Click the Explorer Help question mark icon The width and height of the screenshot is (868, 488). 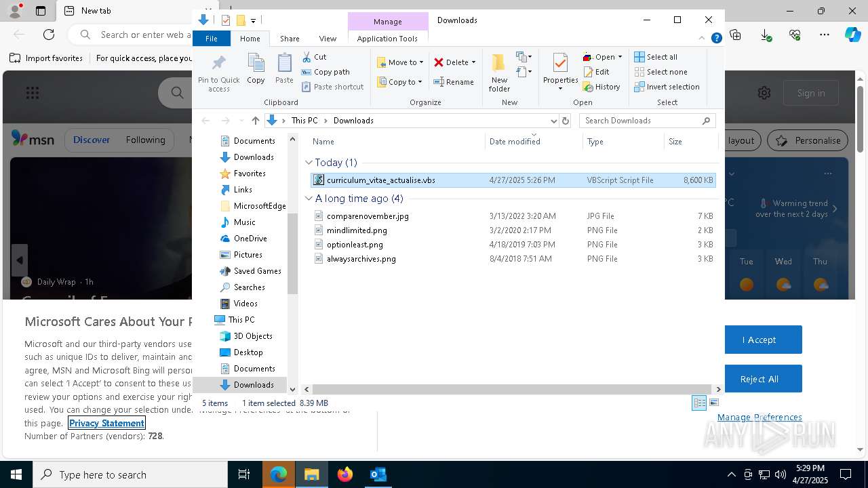pos(716,39)
